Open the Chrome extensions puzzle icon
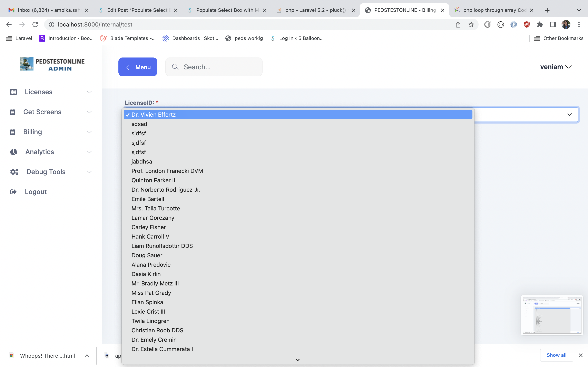The image size is (588, 367). (x=540, y=24)
